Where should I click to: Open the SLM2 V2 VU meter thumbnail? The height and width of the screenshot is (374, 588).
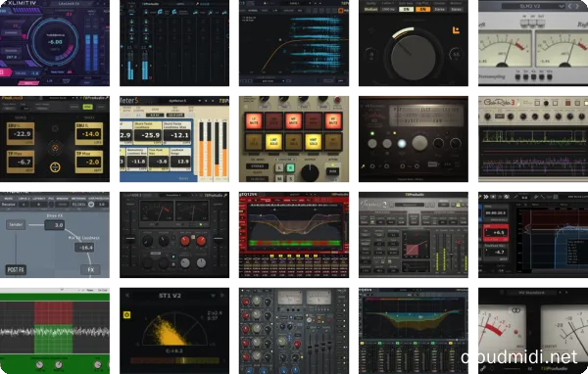[533, 43]
